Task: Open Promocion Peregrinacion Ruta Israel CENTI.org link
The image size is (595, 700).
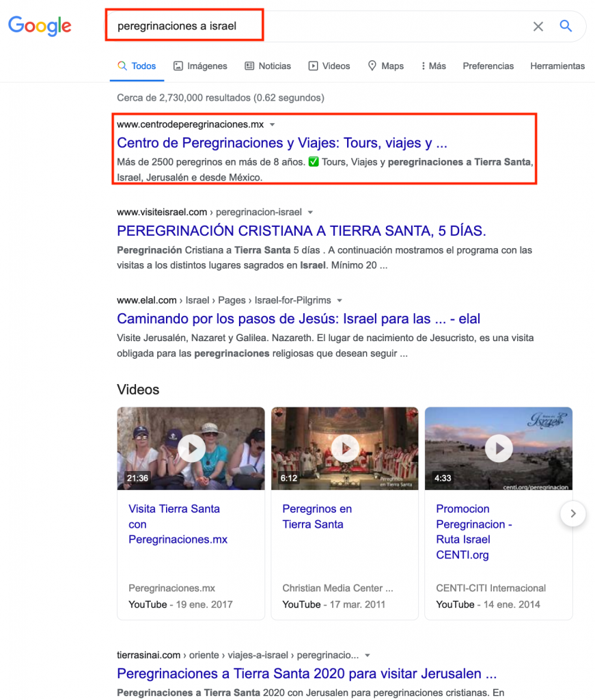Action: pos(473,532)
